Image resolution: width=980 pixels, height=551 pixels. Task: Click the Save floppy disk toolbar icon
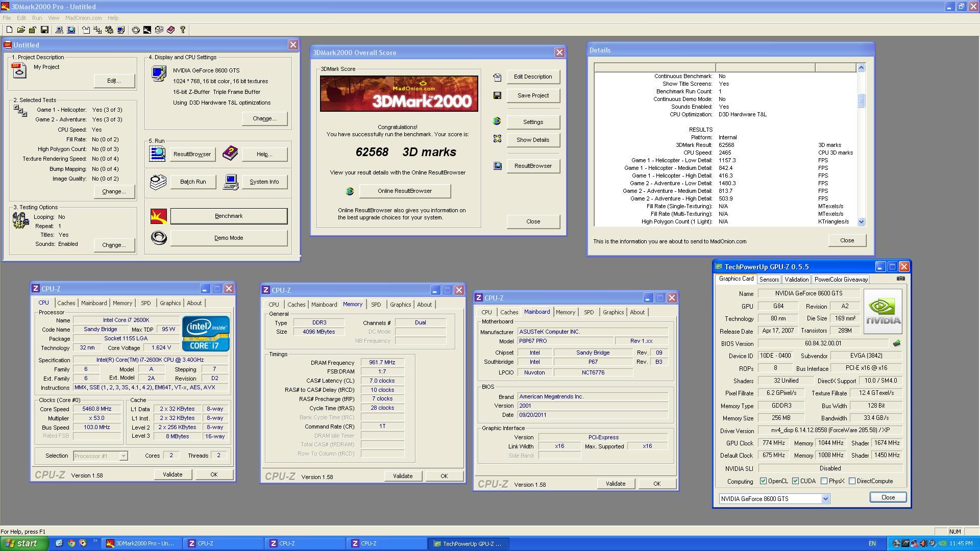pos(44,30)
